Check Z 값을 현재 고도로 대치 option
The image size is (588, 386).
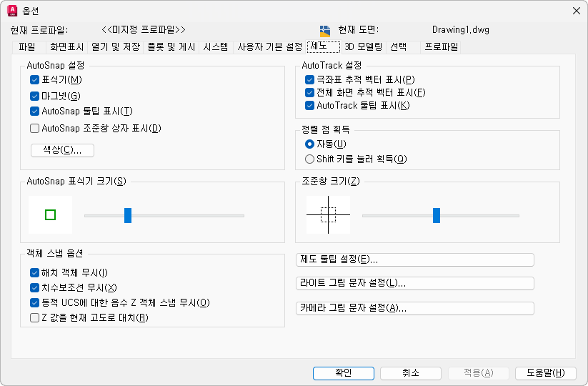click(x=34, y=318)
